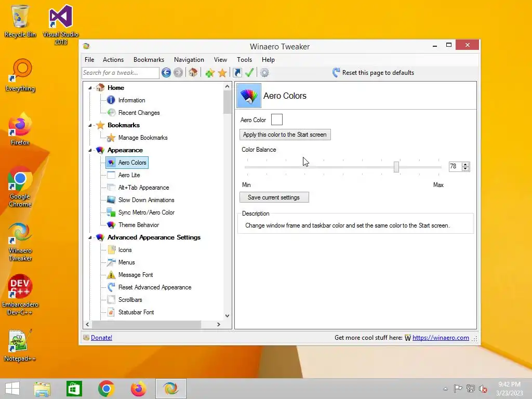
Task: Select Alt+Tab Appearance in the tree
Action: point(143,188)
